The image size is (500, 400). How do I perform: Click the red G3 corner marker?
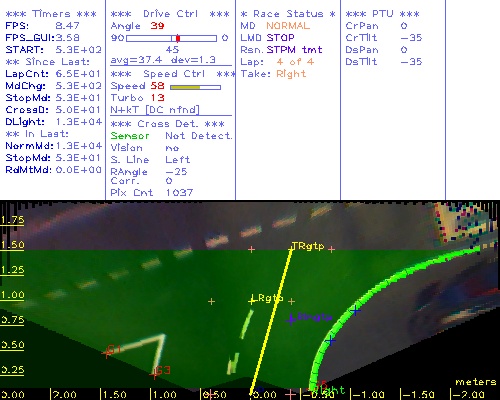[x=154, y=375]
